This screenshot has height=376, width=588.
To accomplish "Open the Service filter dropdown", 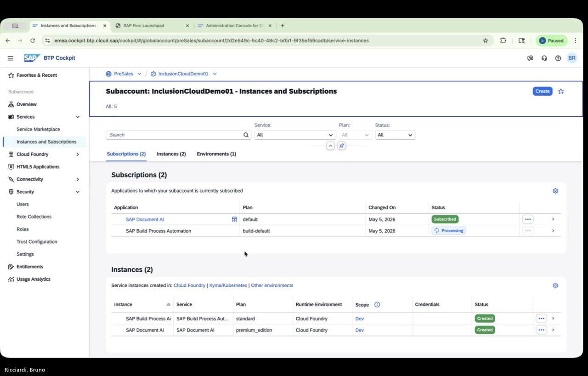I will 294,135.
